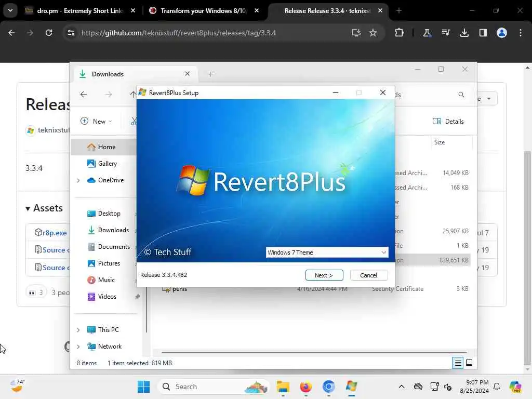Open the Windows 7 Theme dropdown
Viewport: 532px width, 399px height.
click(327, 252)
